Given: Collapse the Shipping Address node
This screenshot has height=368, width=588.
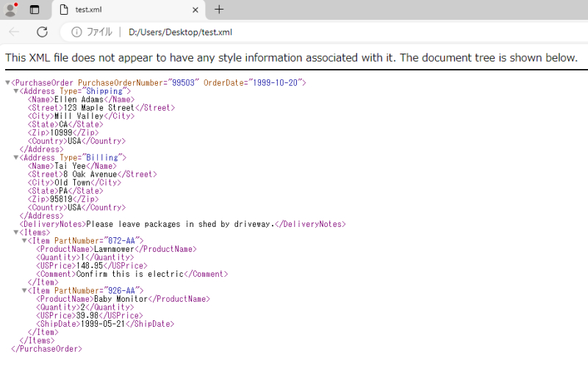Looking at the screenshot, I should pos(16,91).
